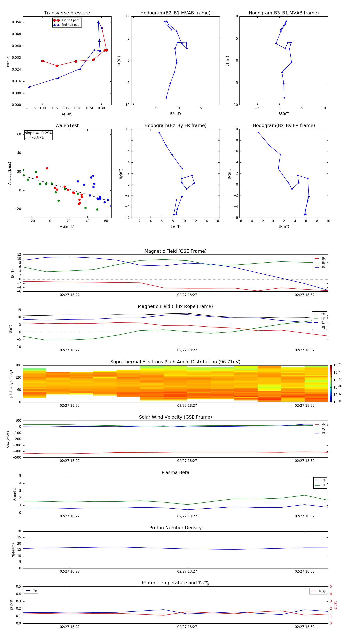Click 'Bz' in GSE magnetic field legend

320,267
